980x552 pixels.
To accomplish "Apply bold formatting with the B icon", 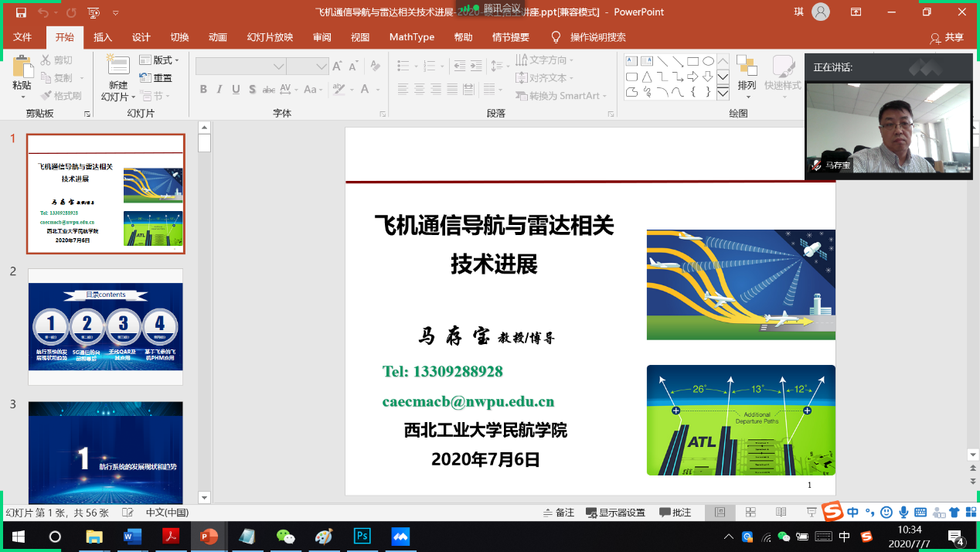I will point(202,90).
